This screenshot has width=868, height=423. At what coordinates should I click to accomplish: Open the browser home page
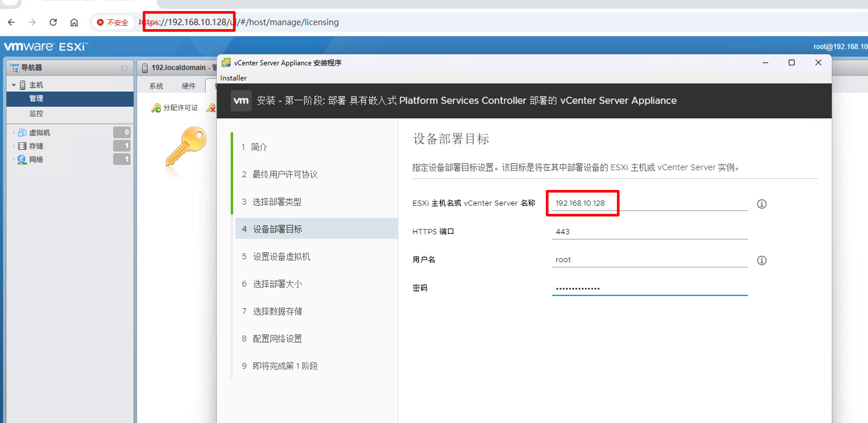[74, 22]
